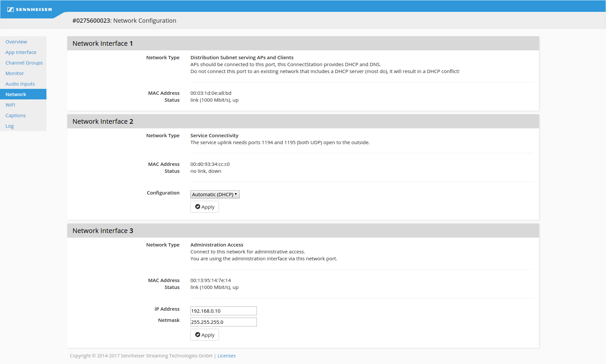Image resolution: width=606 pixels, height=364 pixels.
Task: Navigate to the Monitor page
Action: (14, 73)
